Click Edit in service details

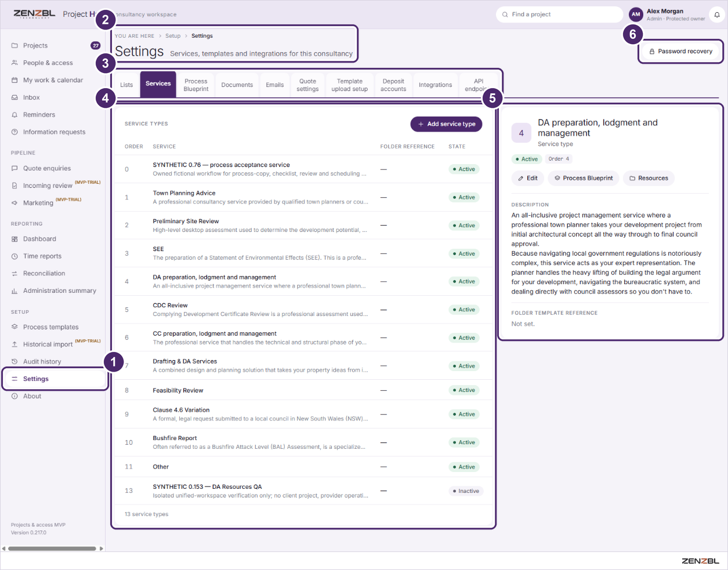point(528,178)
